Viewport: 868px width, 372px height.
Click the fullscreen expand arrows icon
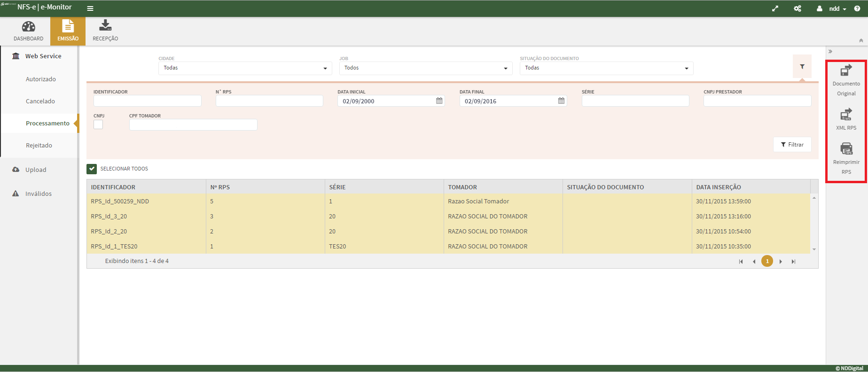(775, 8)
